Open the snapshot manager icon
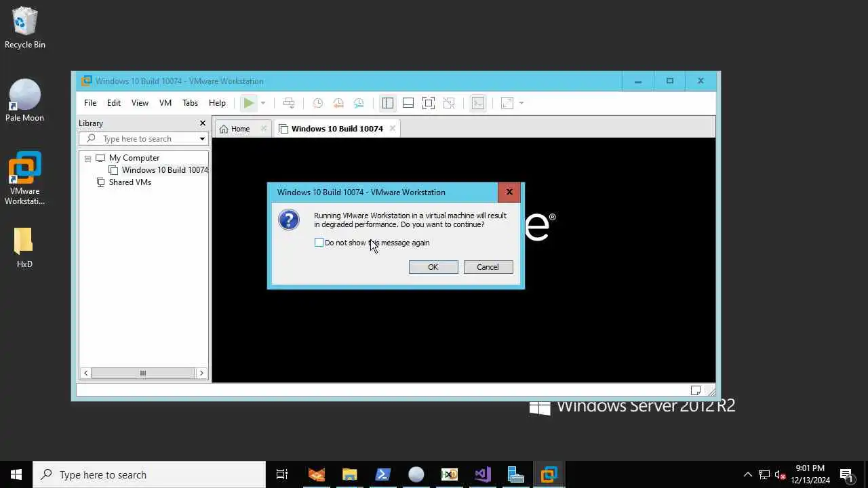The height and width of the screenshot is (488, 868). (358, 103)
